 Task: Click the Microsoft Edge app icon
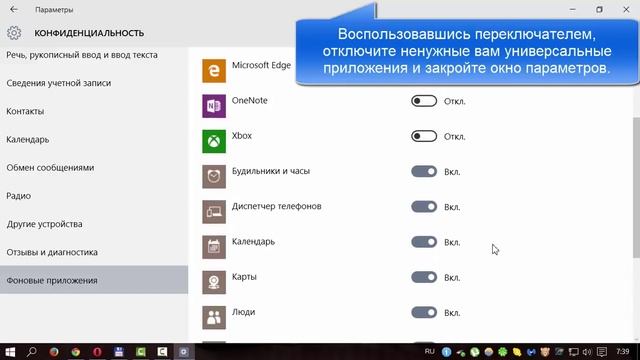click(x=214, y=71)
